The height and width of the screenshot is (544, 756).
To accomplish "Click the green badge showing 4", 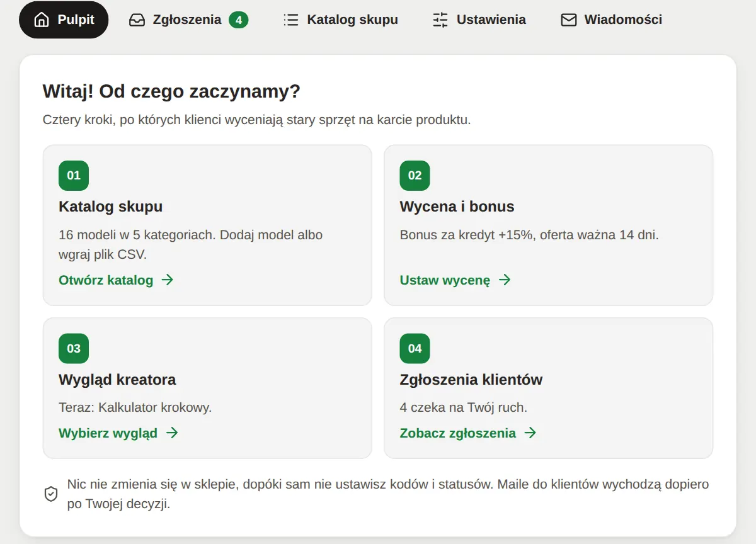I will [238, 20].
